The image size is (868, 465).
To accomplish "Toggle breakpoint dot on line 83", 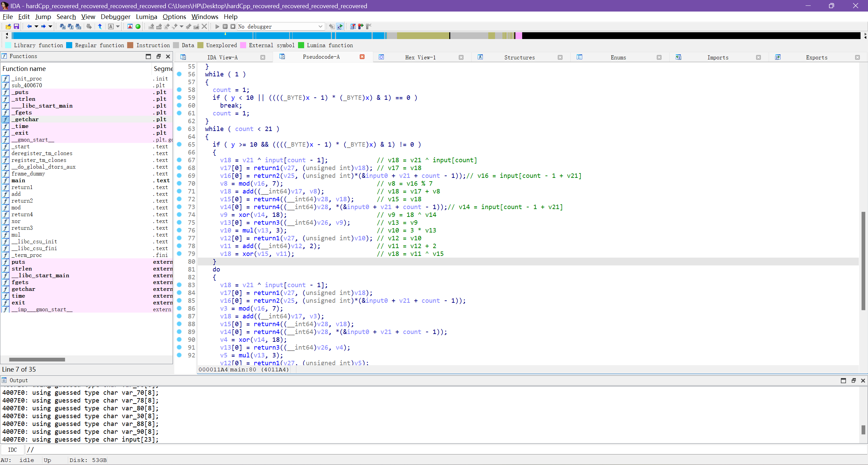I will coord(179,285).
